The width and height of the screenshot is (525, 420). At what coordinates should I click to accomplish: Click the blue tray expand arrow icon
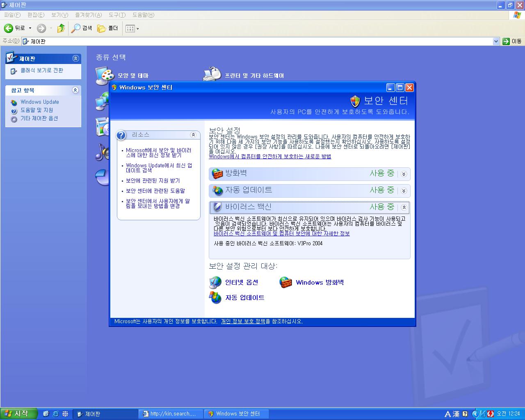475,414
